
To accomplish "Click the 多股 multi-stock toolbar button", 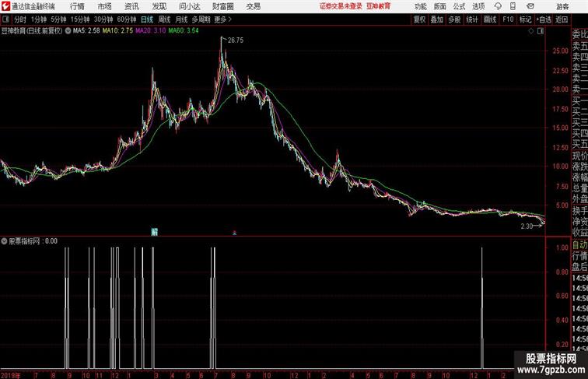I will pyautogui.click(x=454, y=19).
